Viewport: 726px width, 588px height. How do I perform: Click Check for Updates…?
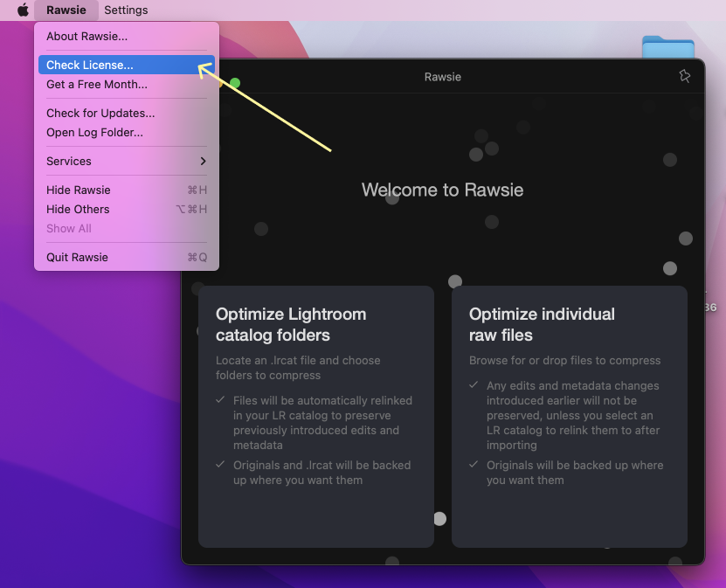tap(127, 113)
